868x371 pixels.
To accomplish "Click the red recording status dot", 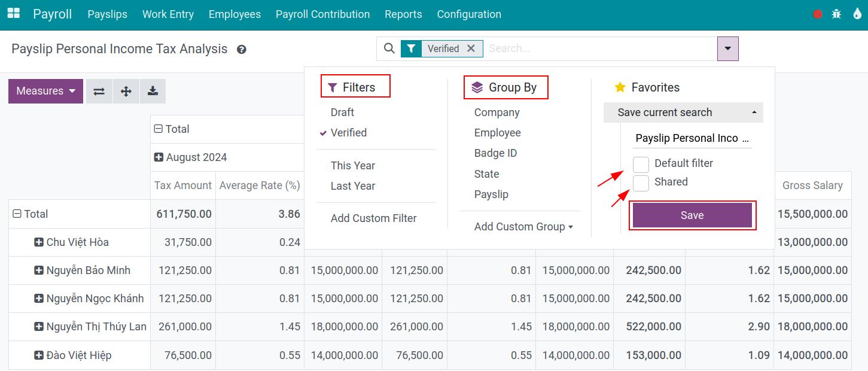I will point(817,14).
